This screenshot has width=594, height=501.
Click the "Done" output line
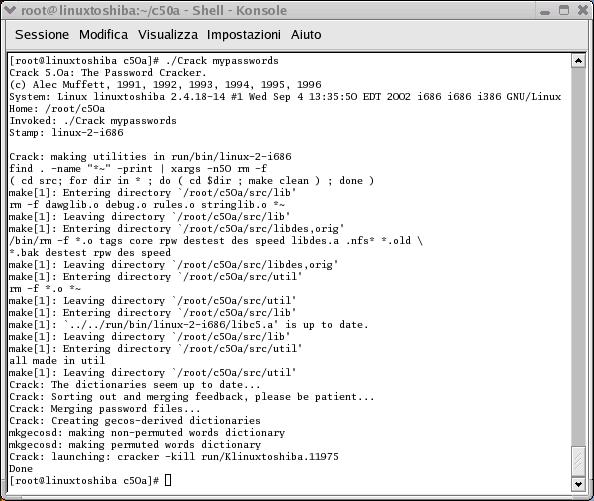21,468
